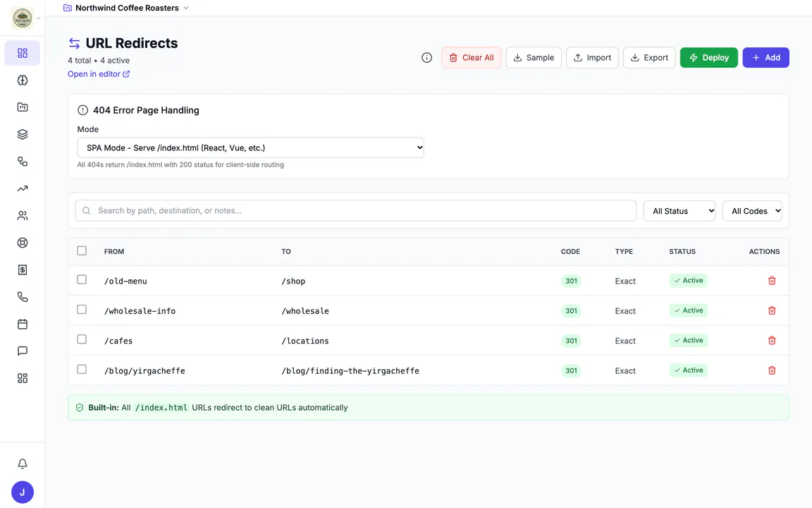Expand the chevron next to sidebar logo
The image size is (812, 508).
[38, 18]
